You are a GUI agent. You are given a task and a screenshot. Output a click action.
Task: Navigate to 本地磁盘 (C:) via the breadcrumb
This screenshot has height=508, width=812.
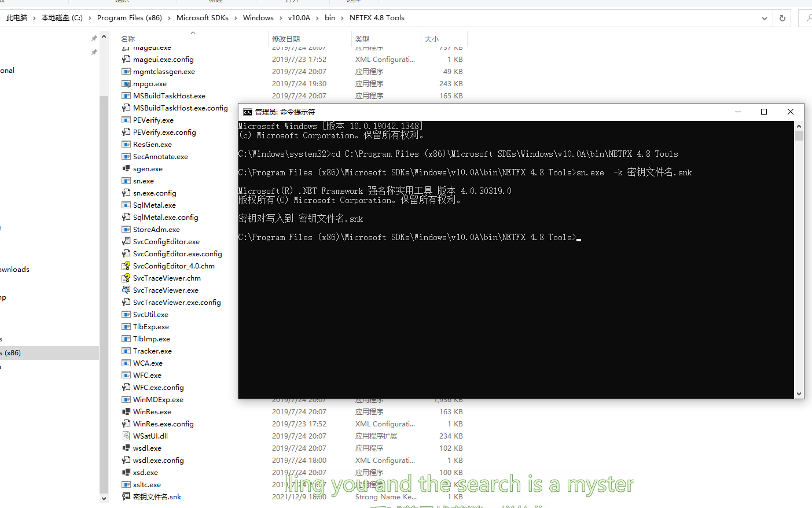coord(61,18)
